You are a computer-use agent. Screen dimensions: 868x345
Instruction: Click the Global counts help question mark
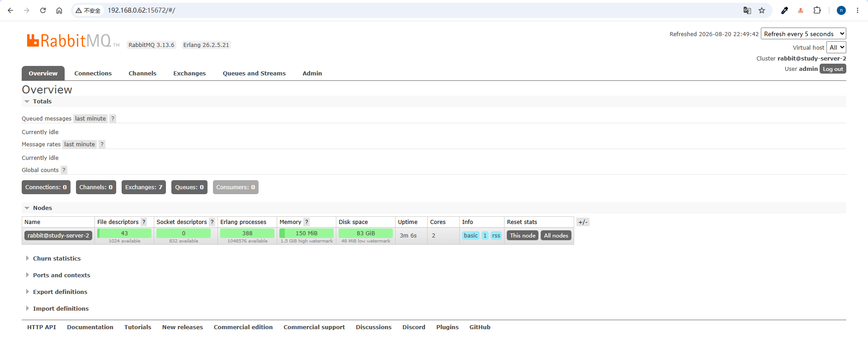tap(64, 170)
